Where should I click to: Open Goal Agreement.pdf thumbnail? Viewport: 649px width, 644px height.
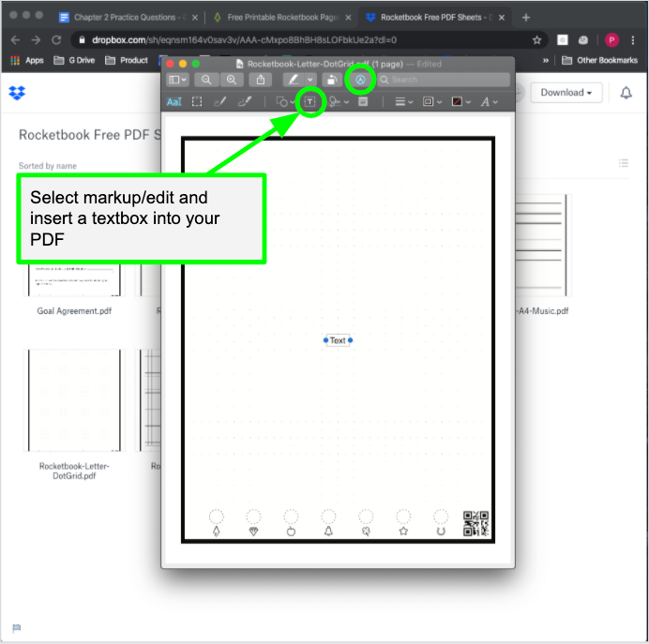click(74, 280)
